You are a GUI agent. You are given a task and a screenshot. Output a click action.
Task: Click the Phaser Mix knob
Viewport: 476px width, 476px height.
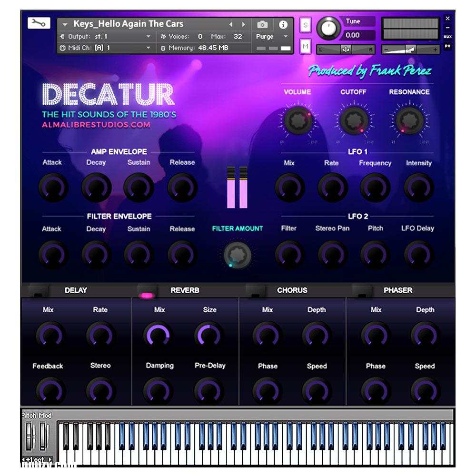[x=376, y=336]
